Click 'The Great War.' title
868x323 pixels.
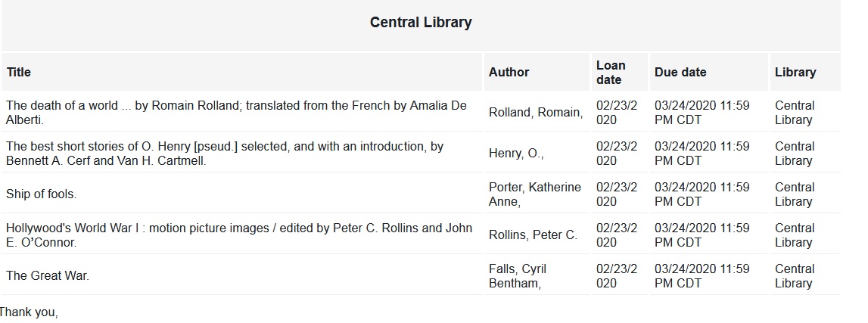tap(47, 276)
